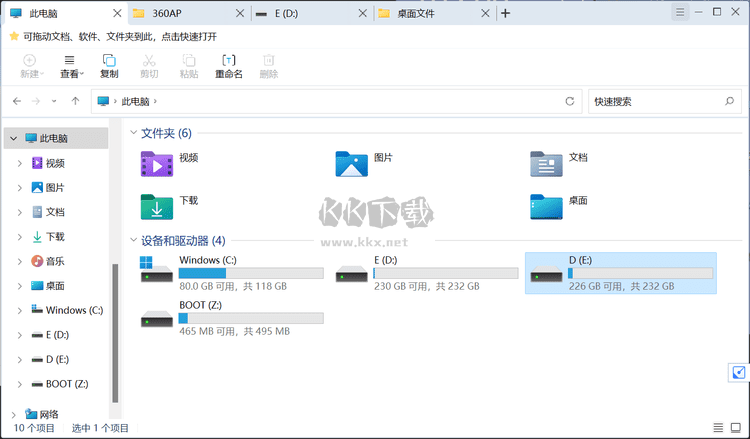Viewport: 750px width, 439px height.
Task: Switch to the 360AP tab
Action: click(188, 13)
